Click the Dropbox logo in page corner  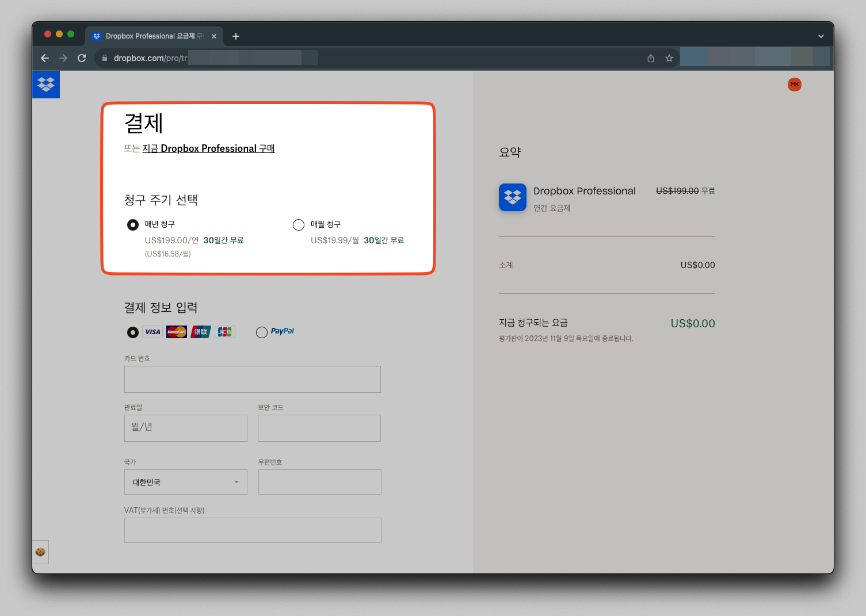pyautogui.click(x=46, y=85)
